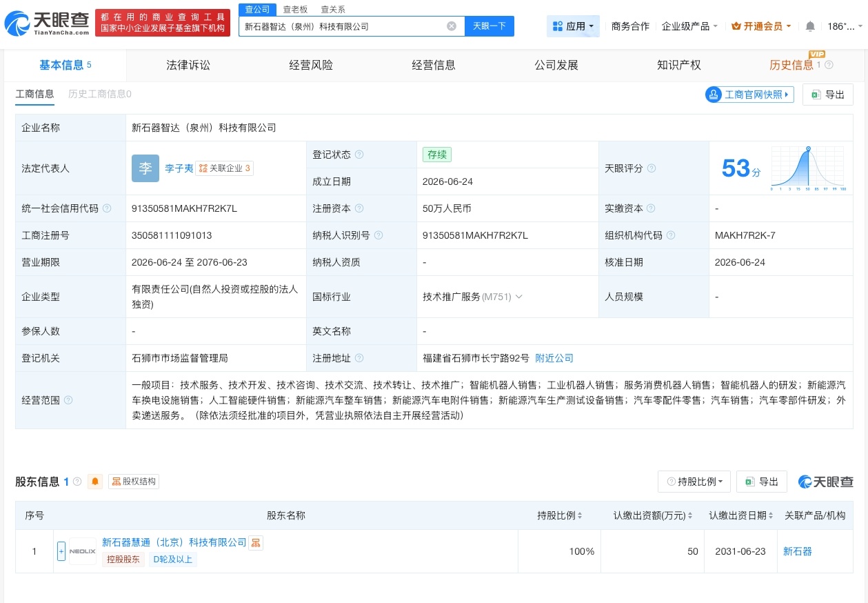Switch to 查关系 search tab
The height and width of the screenshot is (603, 868).
[x=333, y=9]
